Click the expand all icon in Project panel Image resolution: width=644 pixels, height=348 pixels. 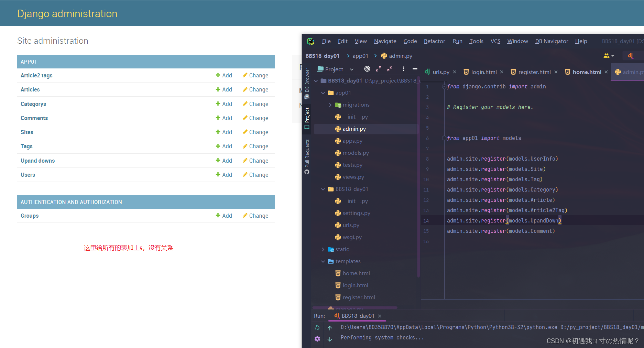379,69
